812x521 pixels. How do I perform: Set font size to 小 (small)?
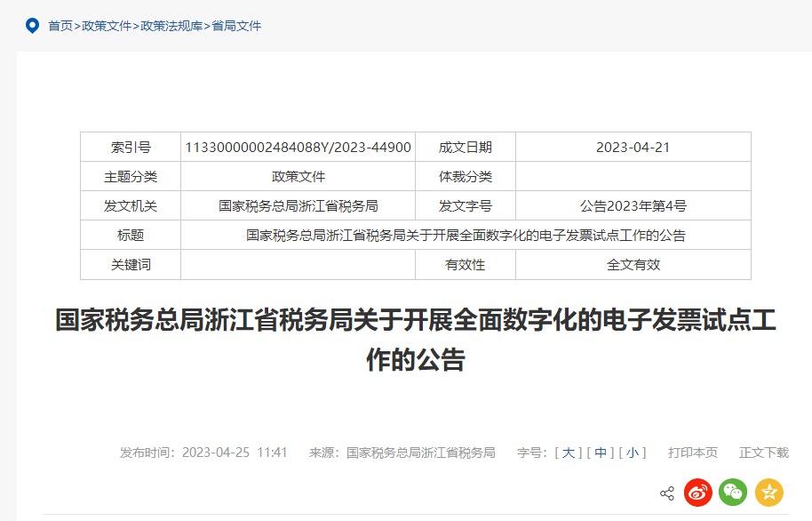(x=633, y=453)
